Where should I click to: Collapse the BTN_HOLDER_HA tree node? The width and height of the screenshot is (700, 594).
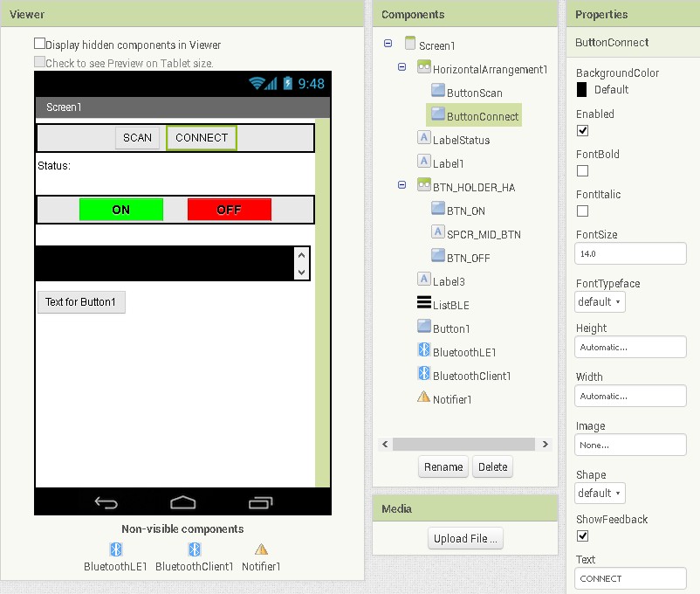point(402,185)
